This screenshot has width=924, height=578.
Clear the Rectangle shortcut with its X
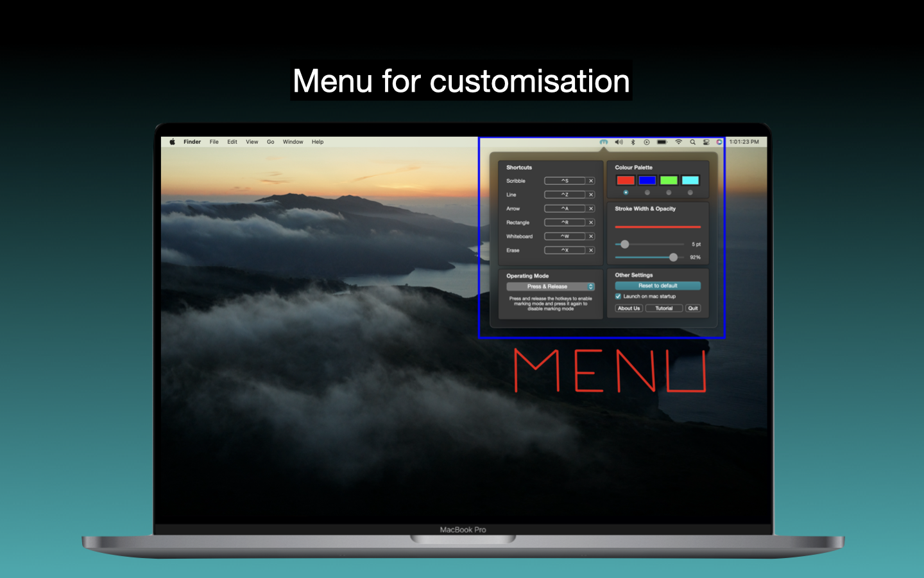(x=591, y=223)
